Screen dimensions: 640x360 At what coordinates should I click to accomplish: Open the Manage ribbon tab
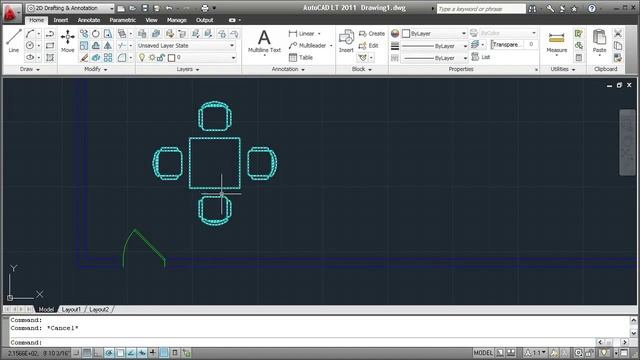[x=176, y=20]
